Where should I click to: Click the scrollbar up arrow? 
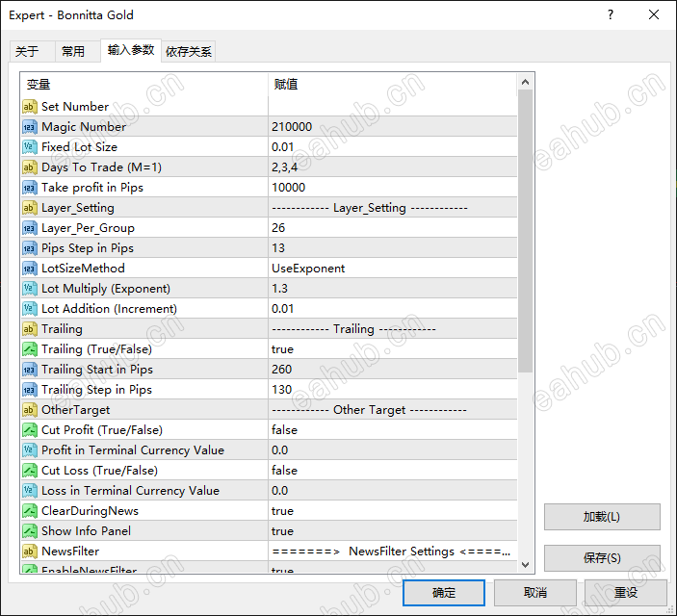[x=526, y=82]
